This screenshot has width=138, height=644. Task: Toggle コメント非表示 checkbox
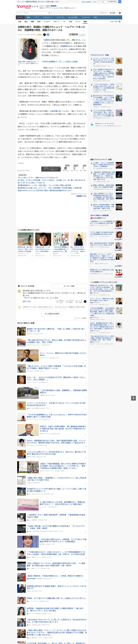(75, 318)
